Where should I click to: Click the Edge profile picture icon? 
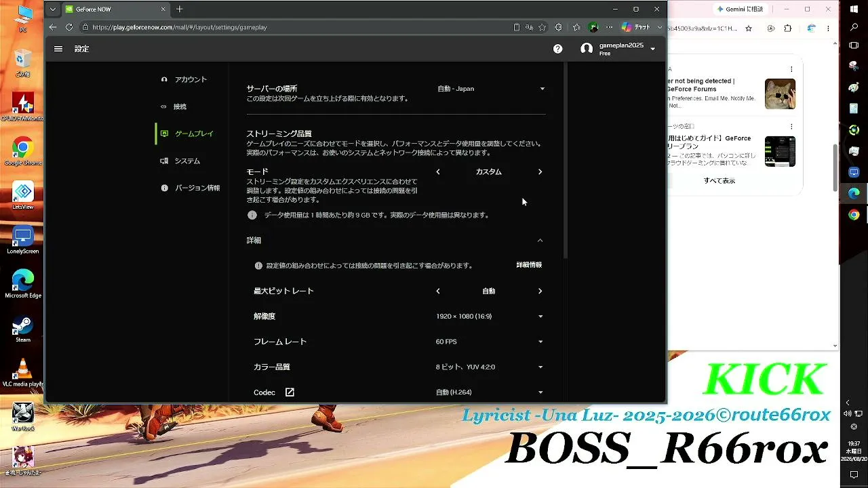pos(593,27)
